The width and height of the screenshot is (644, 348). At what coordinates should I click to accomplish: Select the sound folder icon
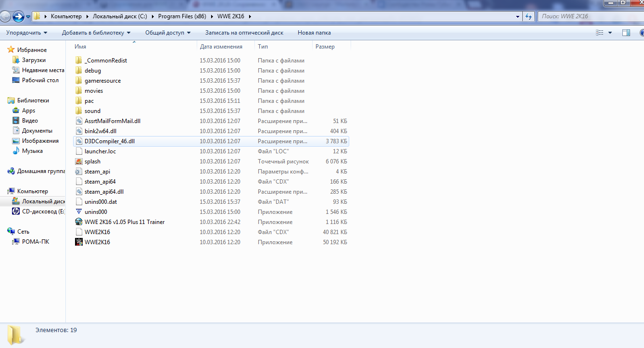point(79,111)
